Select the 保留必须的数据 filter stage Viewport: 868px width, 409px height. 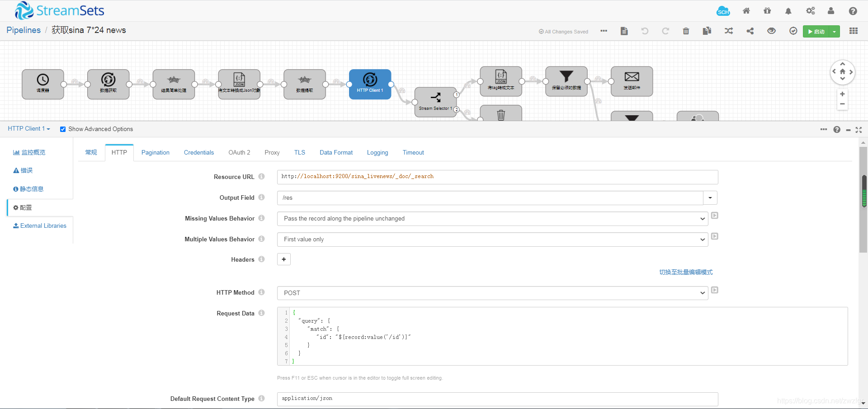(566, 81)
